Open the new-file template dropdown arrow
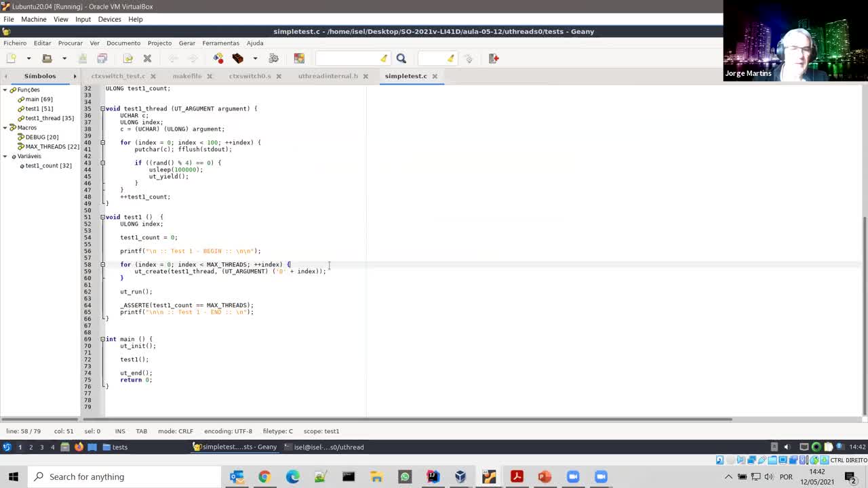This screenshot has width=868, height=488. 28,58
